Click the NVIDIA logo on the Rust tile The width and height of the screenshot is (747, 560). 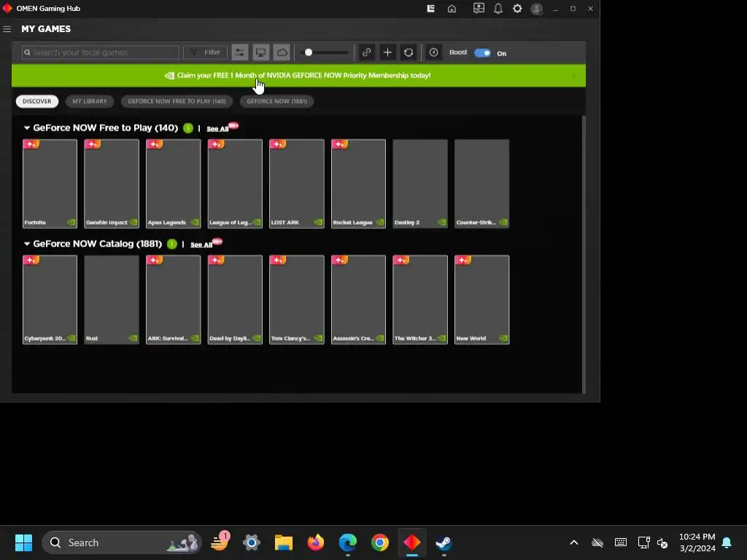(133, 338)
